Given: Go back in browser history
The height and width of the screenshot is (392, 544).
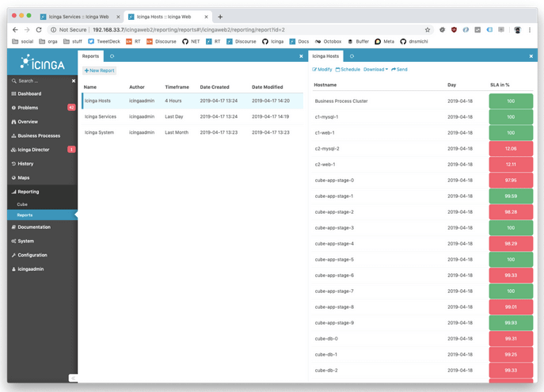Looking at the screenshot, I should (15, 30).
